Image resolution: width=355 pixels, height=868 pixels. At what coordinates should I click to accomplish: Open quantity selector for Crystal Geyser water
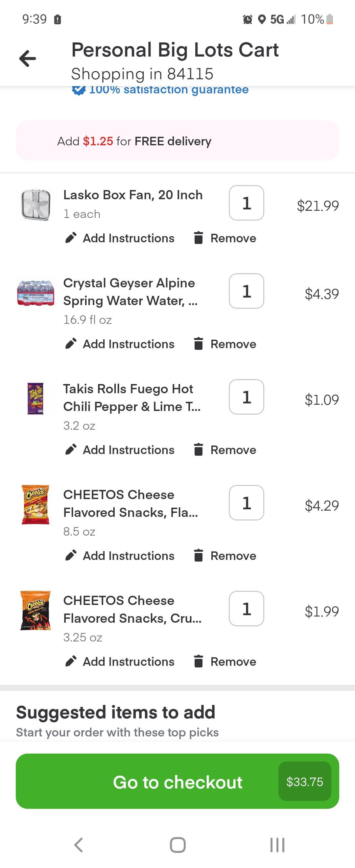point(246,291)
